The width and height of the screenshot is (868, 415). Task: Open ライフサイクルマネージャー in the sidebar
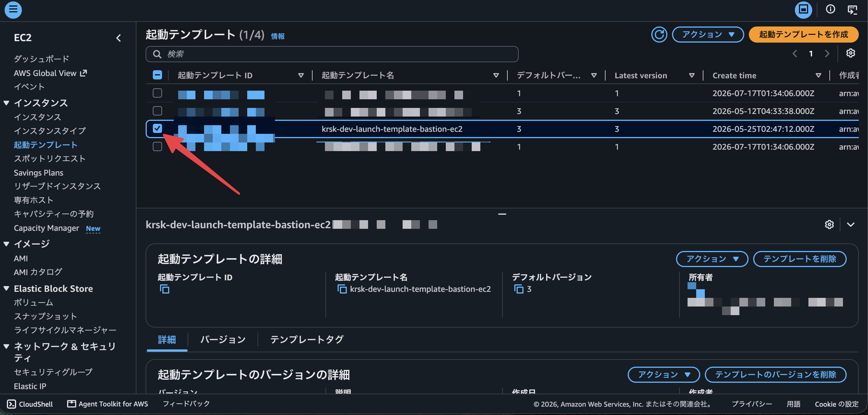pyautogui.click(x=65, y=330)
